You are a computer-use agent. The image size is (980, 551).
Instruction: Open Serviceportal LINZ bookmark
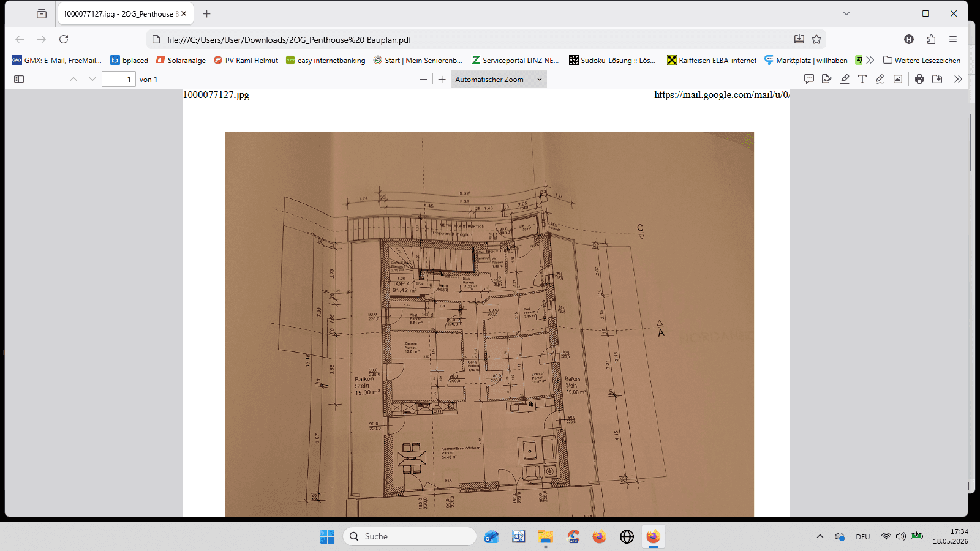pyautogui.click(x=515, y=60)
